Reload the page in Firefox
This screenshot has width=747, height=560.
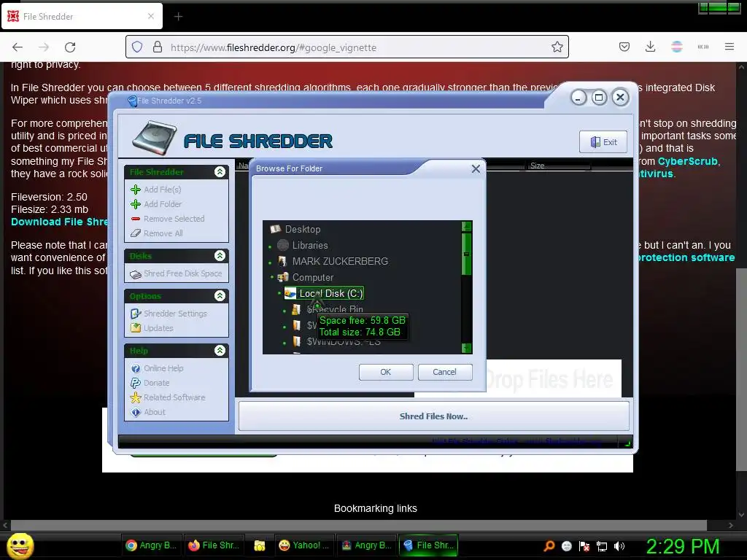[x=70, y=47]
